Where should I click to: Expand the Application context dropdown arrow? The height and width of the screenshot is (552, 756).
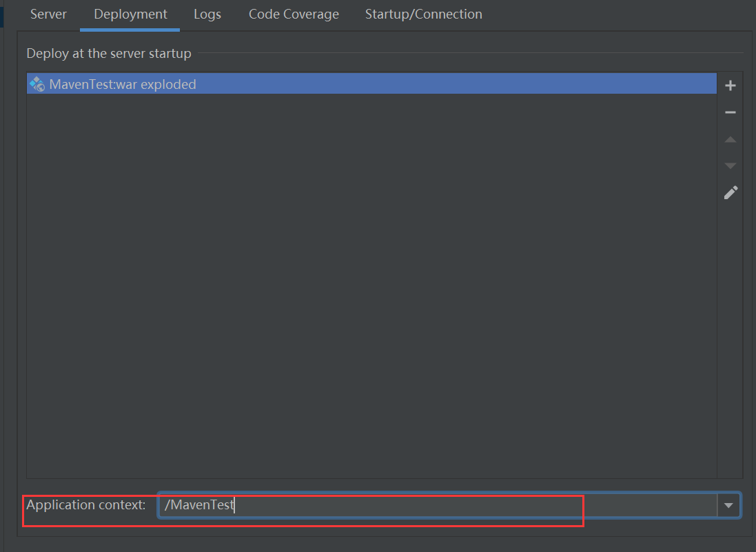pos(728,505)
